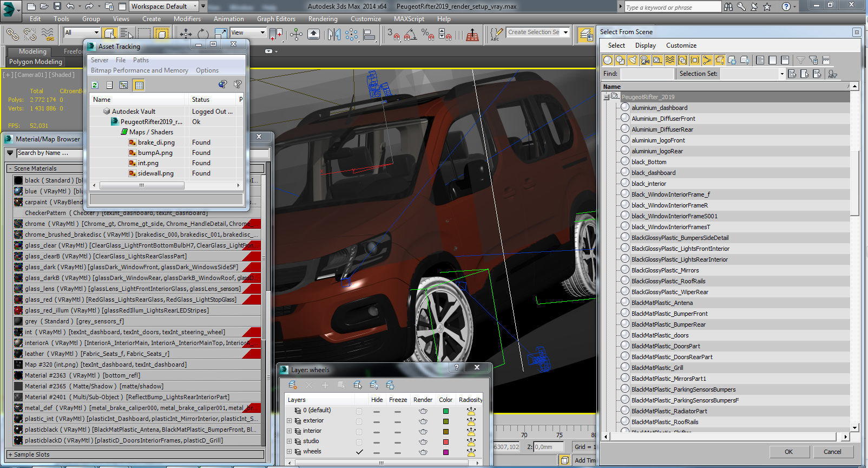This screenshot has width=868, height=468.
Task: Toggle Hide for wheels layer
Action: click(x=376, y=452)
